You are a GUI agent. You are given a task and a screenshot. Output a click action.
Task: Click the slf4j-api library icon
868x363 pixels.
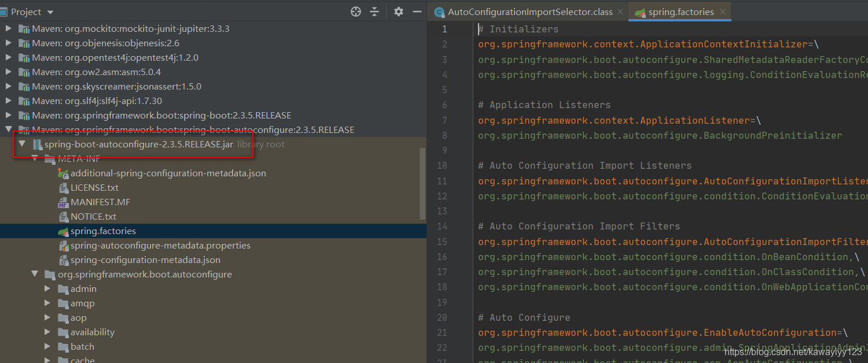(24, 101)
